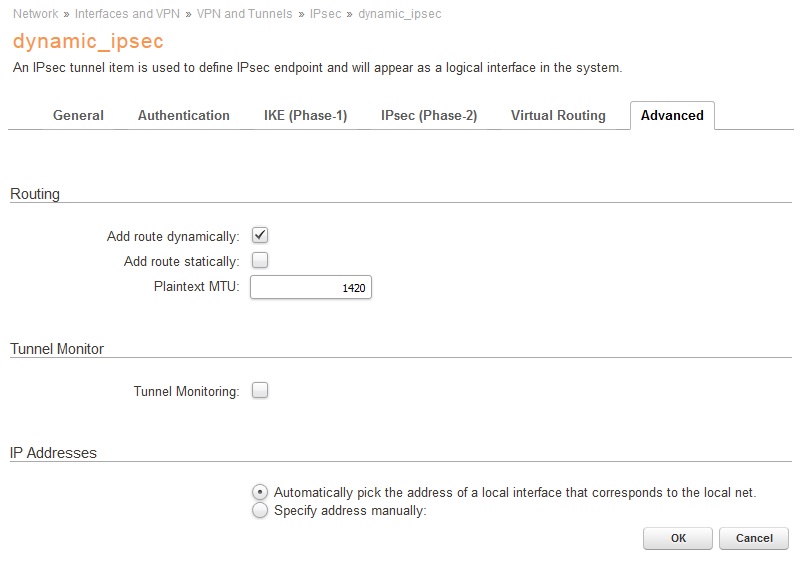
Task: Click the IPsec breadcrumb link
Action: [326, 14]
